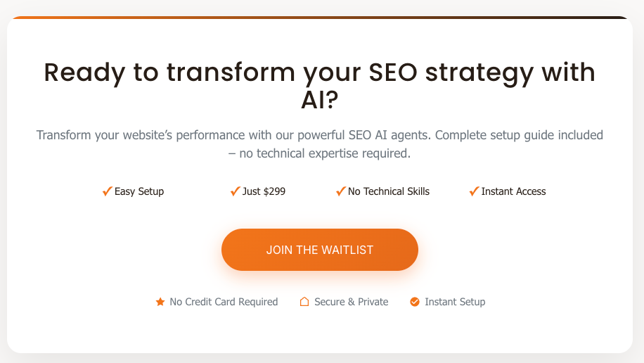The image size is (644, 363).
Task: Click the Instant Access label
Action: coord(513,191)
